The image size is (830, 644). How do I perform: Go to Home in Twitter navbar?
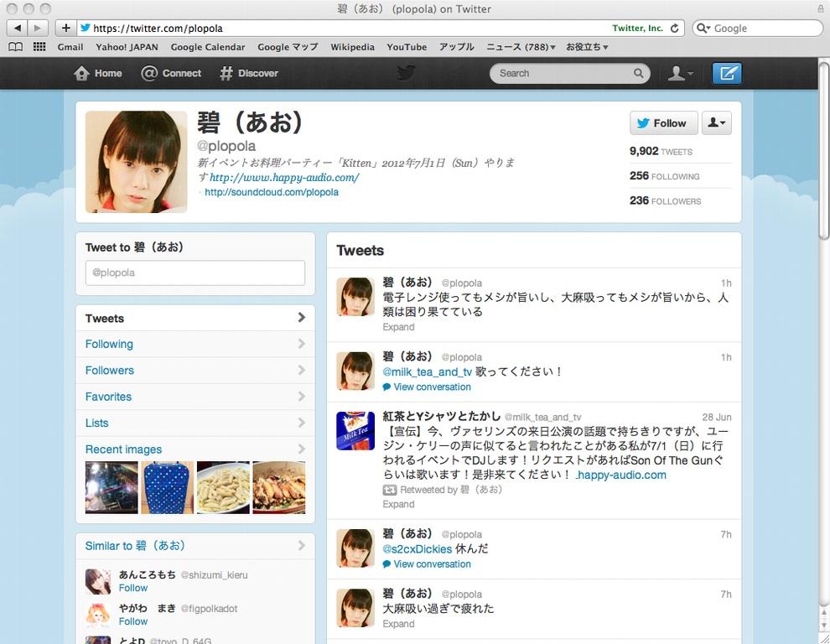pyautogui.click(x=98, y=73)
